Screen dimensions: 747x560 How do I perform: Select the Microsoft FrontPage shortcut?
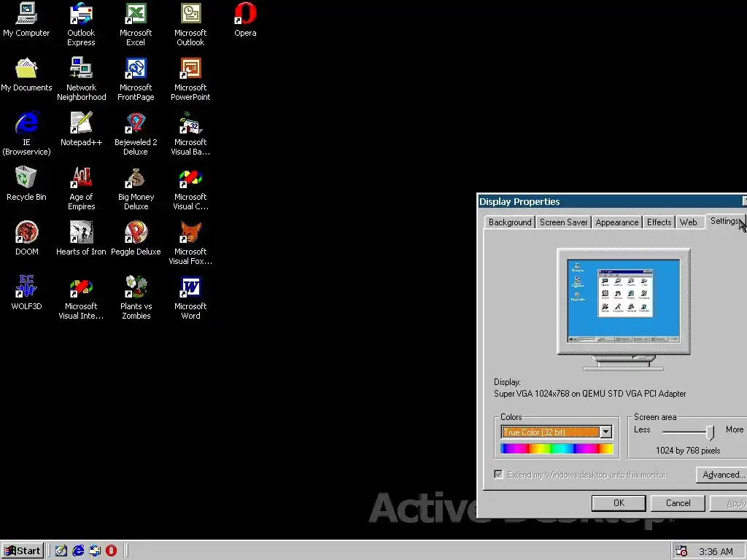[x=136, y=79]
